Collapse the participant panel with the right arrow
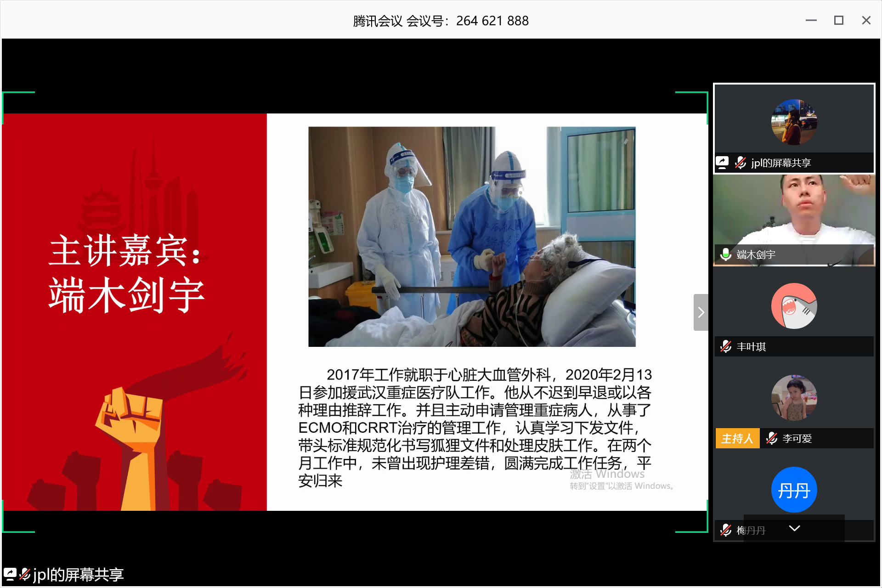 (701, 312)
